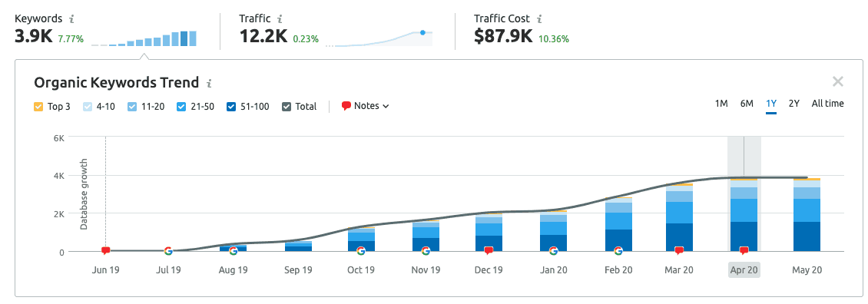Click the Google update icon at Feb 20
Image resolution: width=868 pixels, height=304 pixels.
click(x=618, y=251)
